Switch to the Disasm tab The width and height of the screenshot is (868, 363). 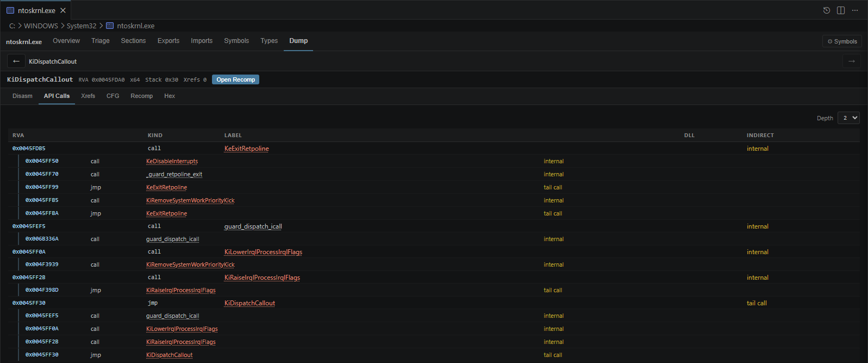pos(22,96)
